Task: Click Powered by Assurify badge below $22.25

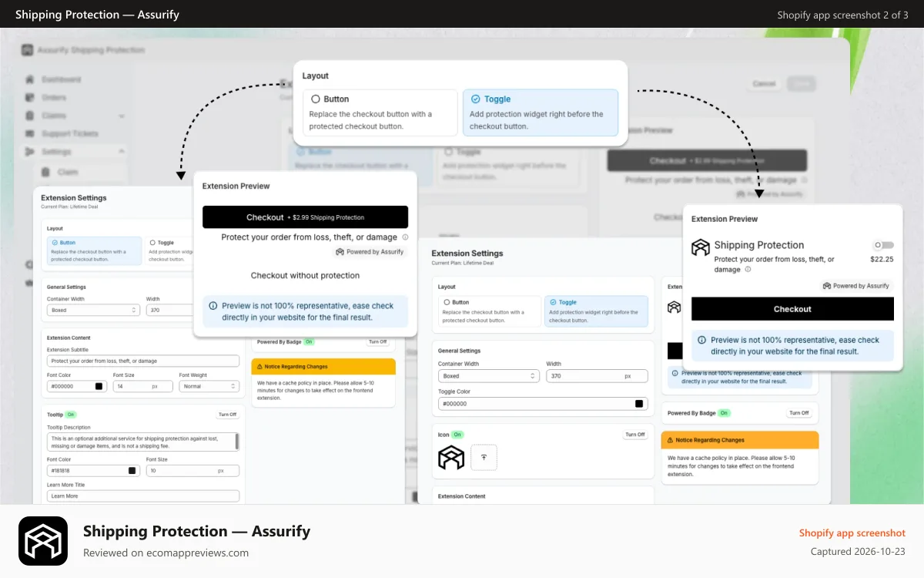Action: point(856,286)
